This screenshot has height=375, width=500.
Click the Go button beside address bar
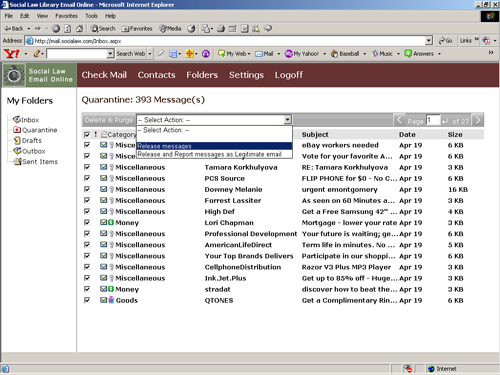pos(446,41)
